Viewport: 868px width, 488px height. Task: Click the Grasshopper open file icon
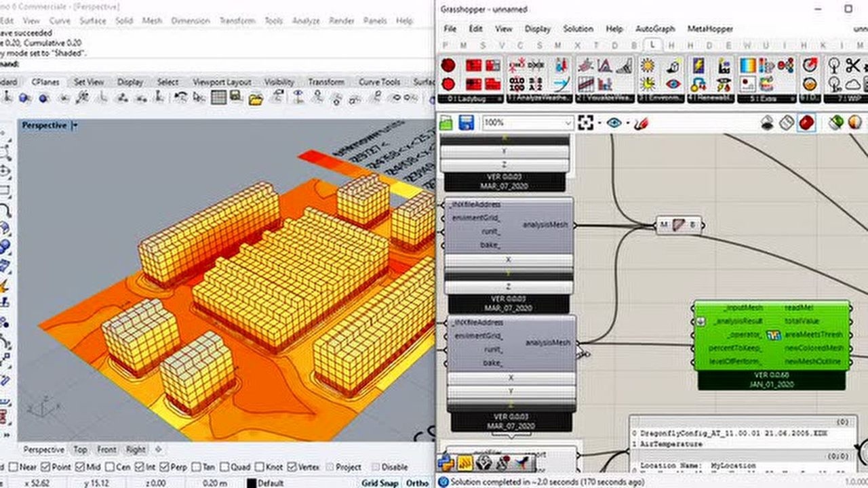[446, 123]
